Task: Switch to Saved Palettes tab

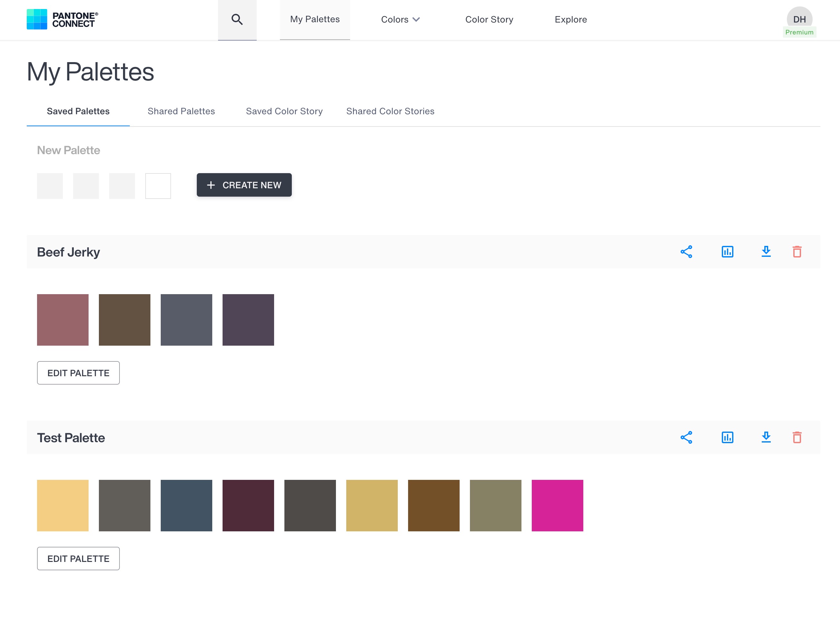Action: (78, 111)
